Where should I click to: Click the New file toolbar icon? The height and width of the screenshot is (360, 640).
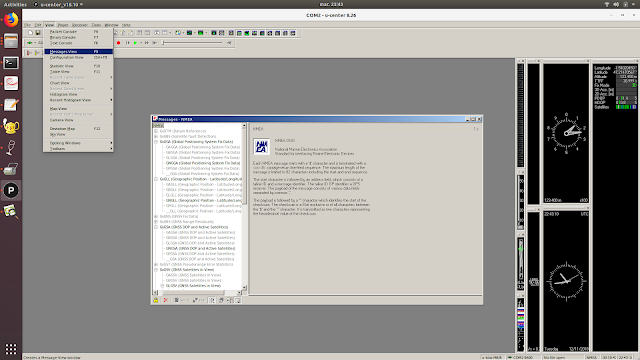pos(30,33)
